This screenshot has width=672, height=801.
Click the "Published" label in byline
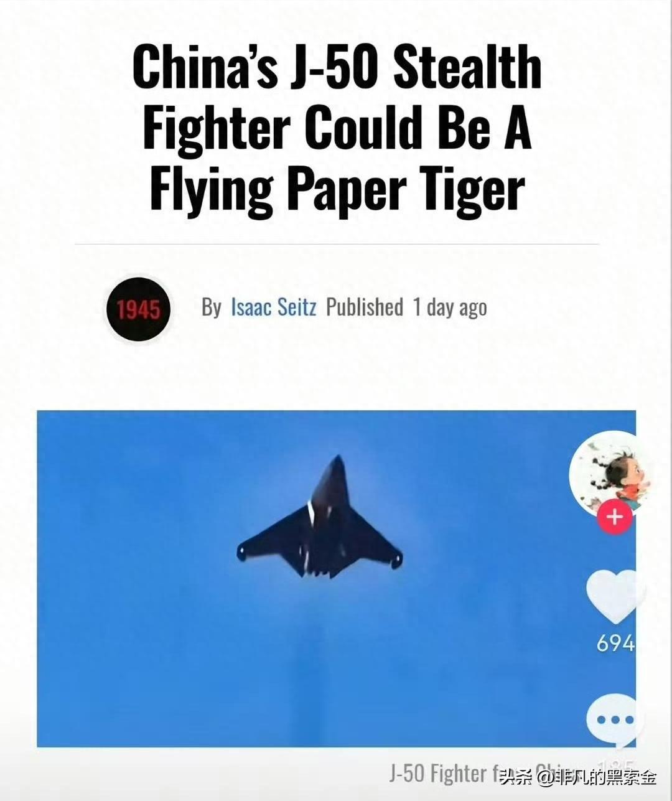pos(365,307)
